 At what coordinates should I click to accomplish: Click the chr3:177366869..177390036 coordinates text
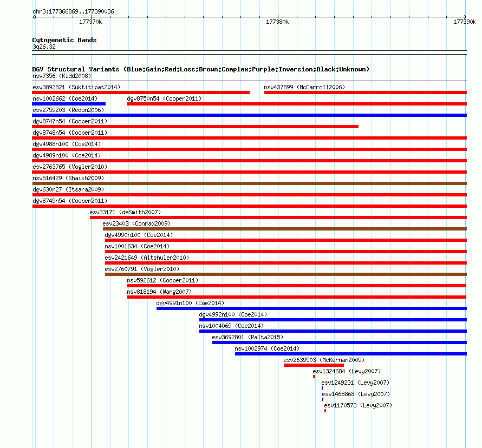point(73,11)
